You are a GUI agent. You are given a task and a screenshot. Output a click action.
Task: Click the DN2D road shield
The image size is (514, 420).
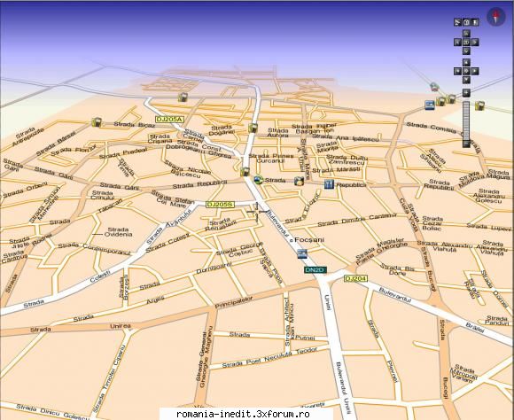click(315, 270)
